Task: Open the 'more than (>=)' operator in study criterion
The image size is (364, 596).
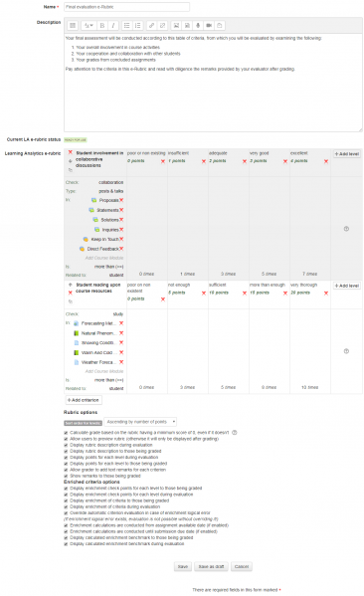Action: point(109,380)
